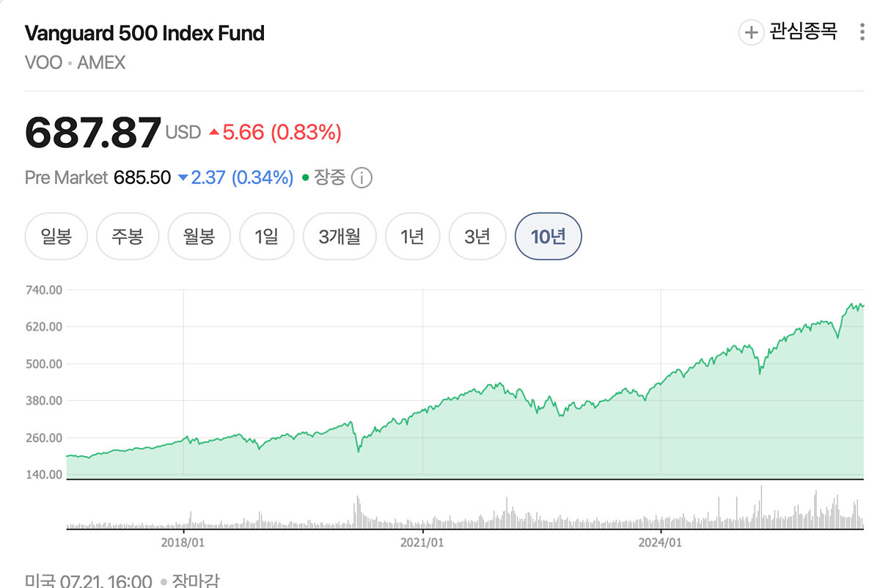Click the blue down-arrow pre-market indicator

coord(183,178)
